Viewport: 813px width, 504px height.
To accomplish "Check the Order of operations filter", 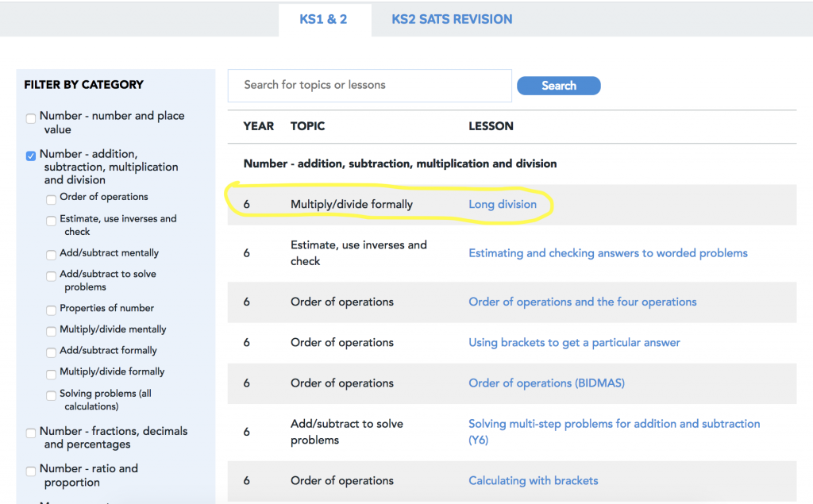I will click(51, 198).
